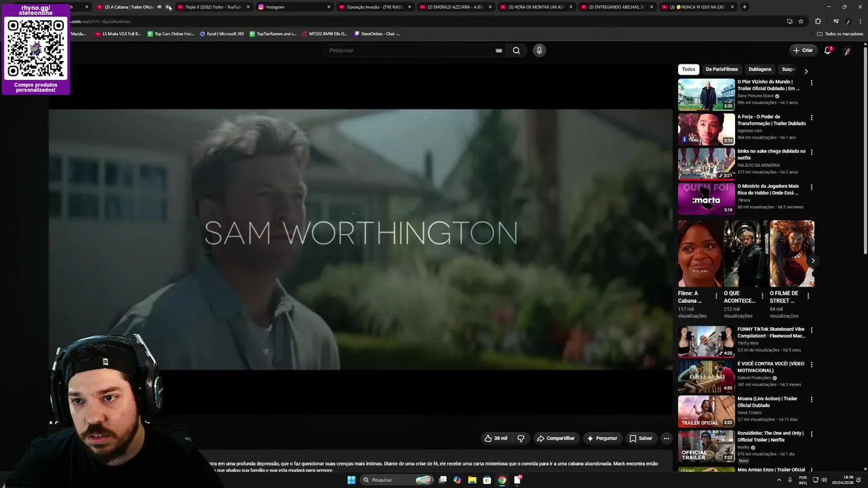Viewport: 868px width, 488px height.
Task: Open Task View on taskbar
Action: (443, 480)
